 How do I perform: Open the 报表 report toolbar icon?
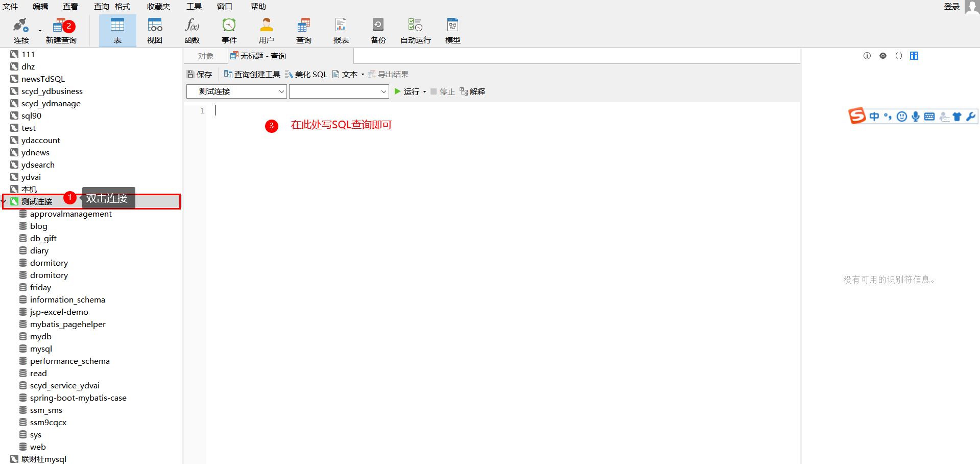pyautogui.click(x=341, y=31)
